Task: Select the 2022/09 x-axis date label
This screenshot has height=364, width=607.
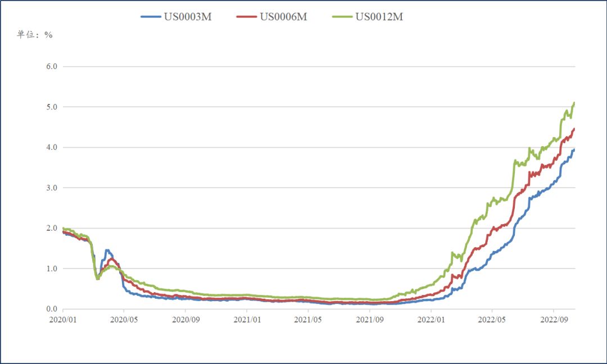Action: (554, 320)
